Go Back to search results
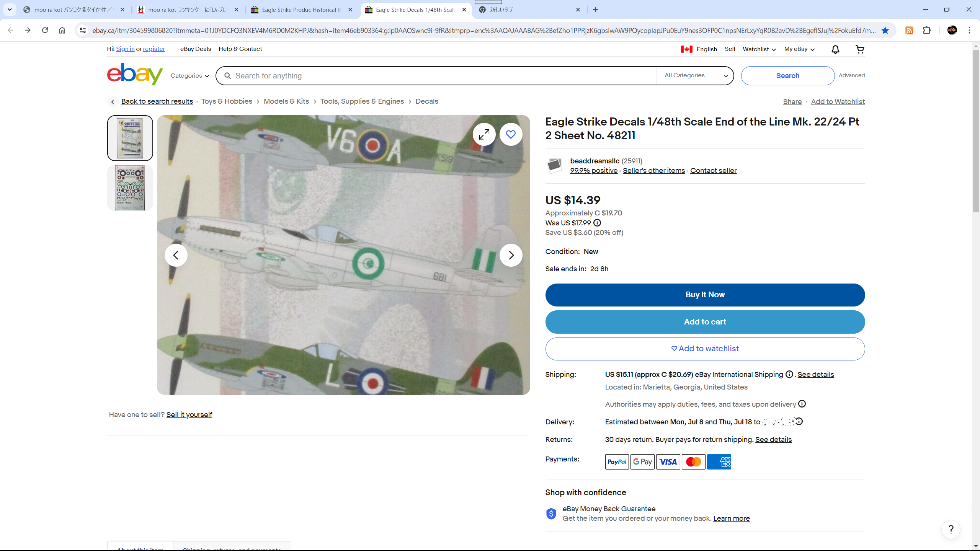Viewport: 980px width, 551px height. pyautogui.click(x=157, y=101)
